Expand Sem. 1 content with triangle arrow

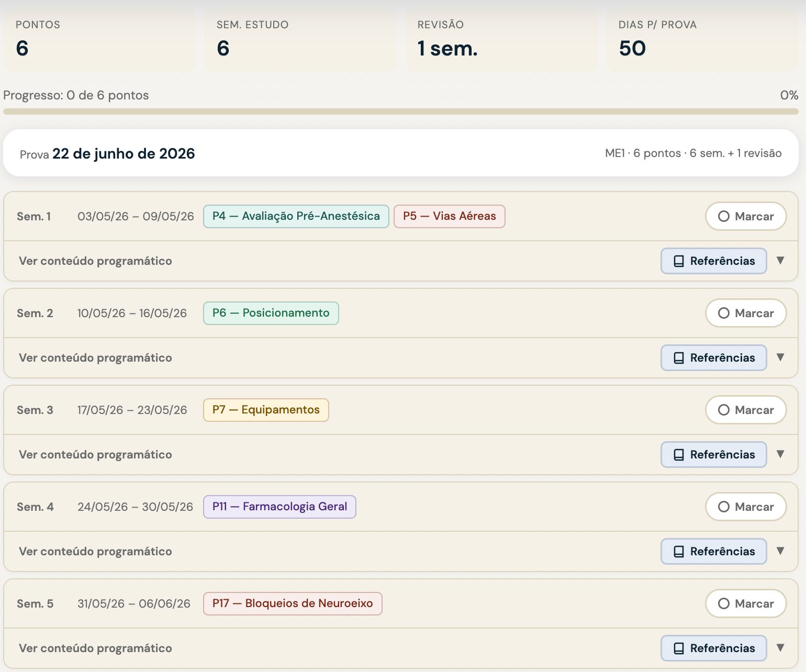pyautogui.click(x=780, y=260)
